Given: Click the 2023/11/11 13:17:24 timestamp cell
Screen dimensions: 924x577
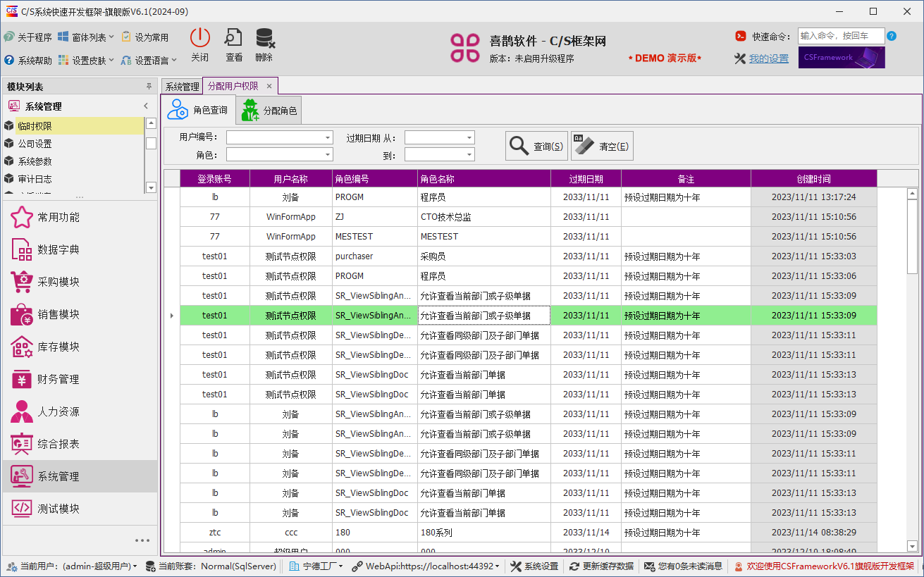Looking at the screenshot, I should [814, 197].
